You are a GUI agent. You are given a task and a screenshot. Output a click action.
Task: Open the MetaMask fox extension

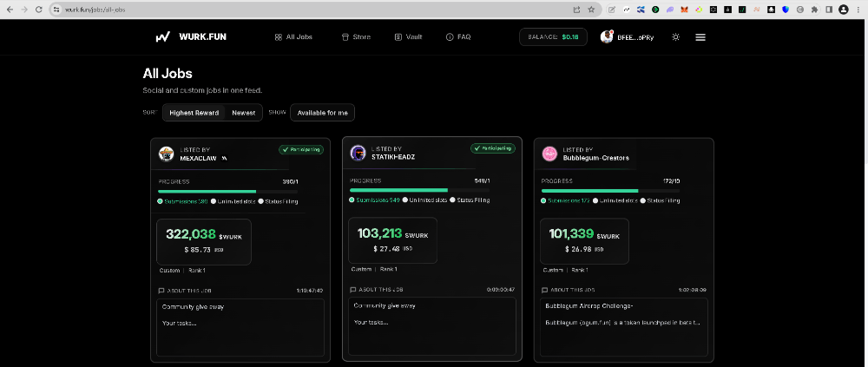[x=685, y=10]
